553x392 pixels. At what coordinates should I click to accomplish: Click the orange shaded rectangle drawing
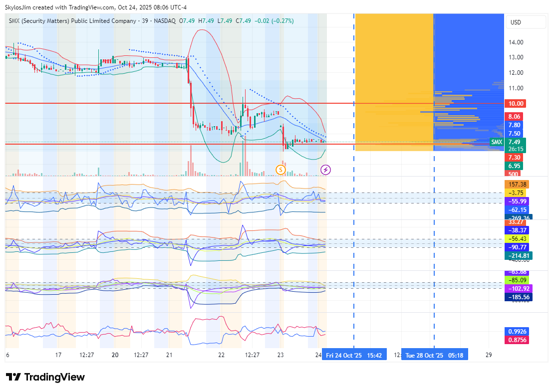[x=394, y=75]
